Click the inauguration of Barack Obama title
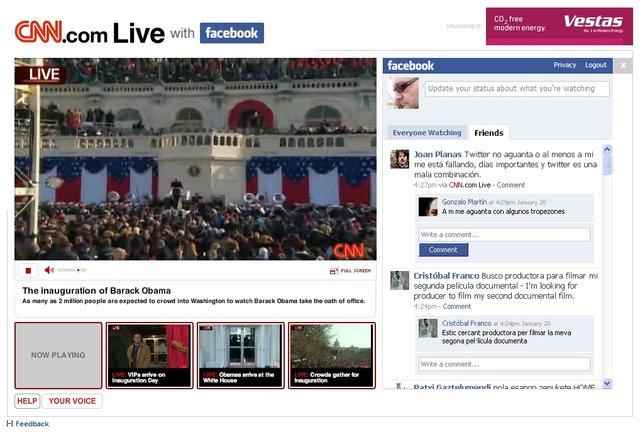 click(97, 291)
